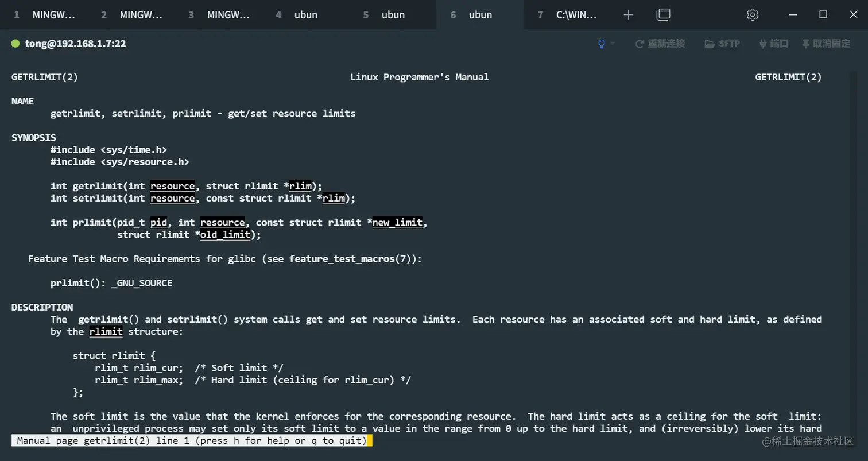Click the right terminal scrollbar
Image resolution: width=868 pixels, height=461 pixels.
coord(852,253)
